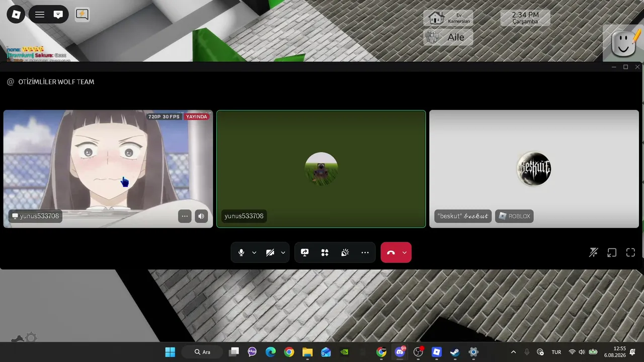Click yunus533708 bear avatar in green tile

pos(321,168)
